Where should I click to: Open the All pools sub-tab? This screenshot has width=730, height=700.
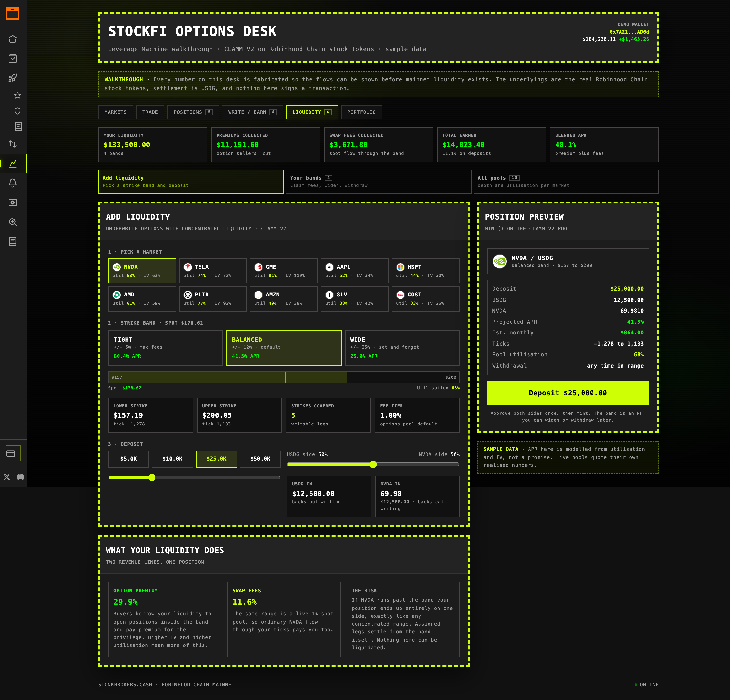click(x=566, y=182)
